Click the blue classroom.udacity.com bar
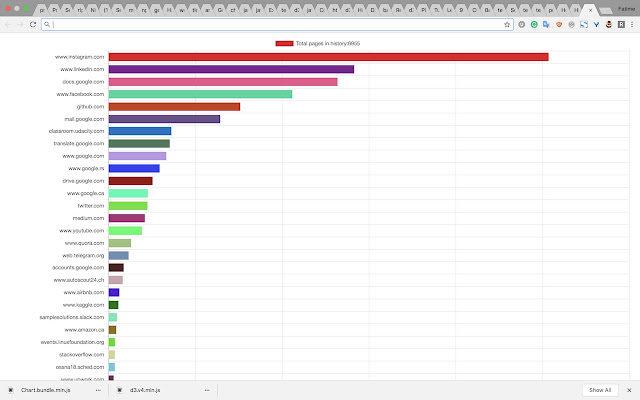This screenshot has height=400, width=640. tap(140, 131)
